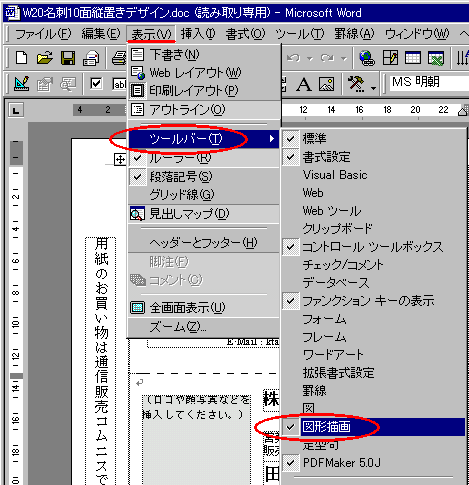Expand the ツールバー submenu arrow
This screenshot has width=469, height=485.
(272, 138)
